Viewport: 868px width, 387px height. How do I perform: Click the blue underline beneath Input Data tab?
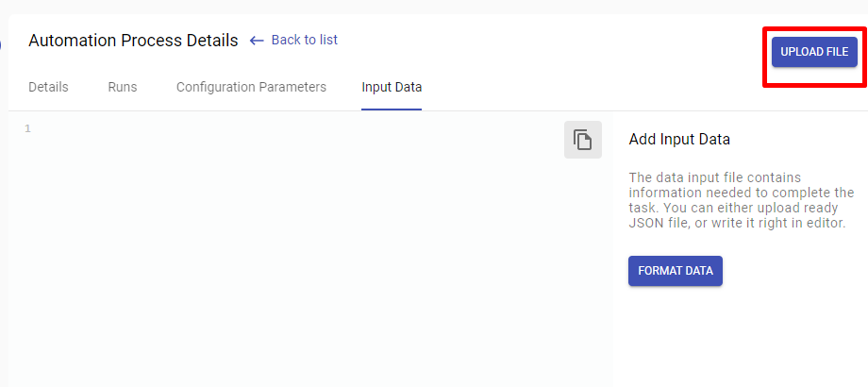(392, 109)
